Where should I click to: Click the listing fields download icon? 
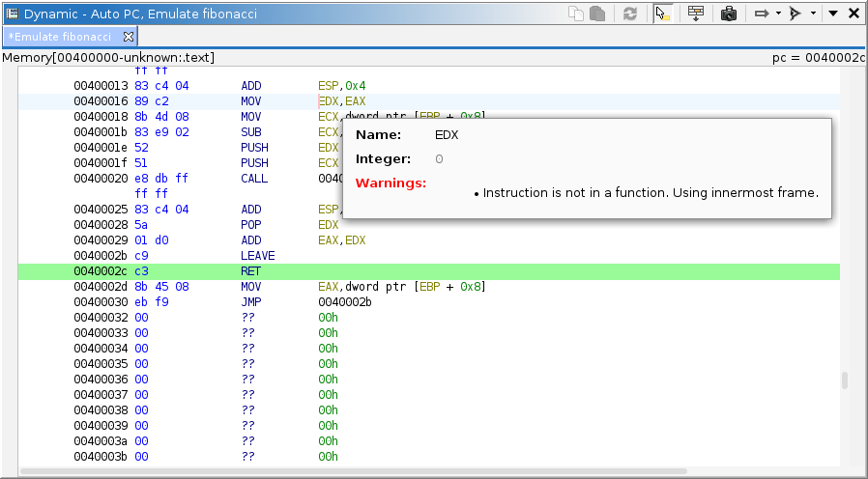[696, 14]
